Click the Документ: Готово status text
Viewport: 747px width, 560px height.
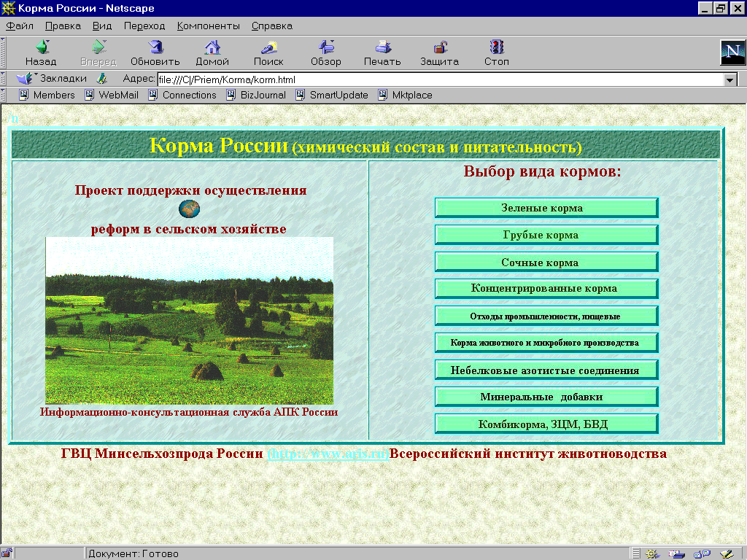click(x=133, y=554)
